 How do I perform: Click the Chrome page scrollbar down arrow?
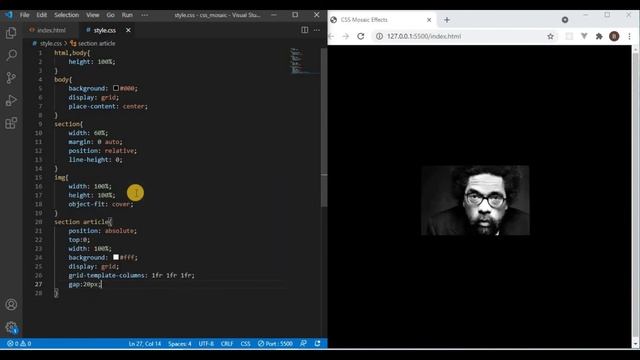pyautogui.click(x=635, y=343)
